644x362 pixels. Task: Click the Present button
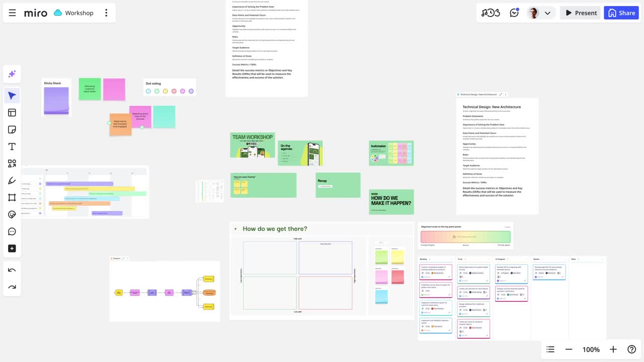point(581,13)
